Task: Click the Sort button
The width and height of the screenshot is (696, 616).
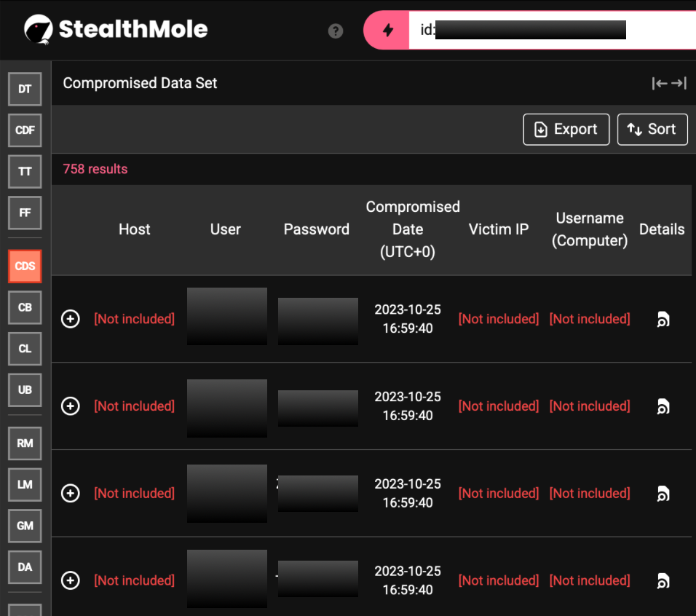Action: (x=652, y=130)
